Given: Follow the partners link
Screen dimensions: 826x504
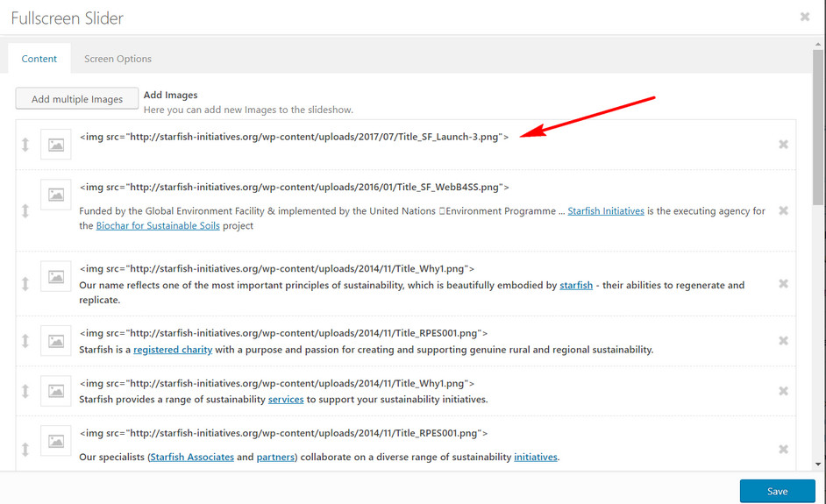Looking at the screenshot, I should point(275,457).
